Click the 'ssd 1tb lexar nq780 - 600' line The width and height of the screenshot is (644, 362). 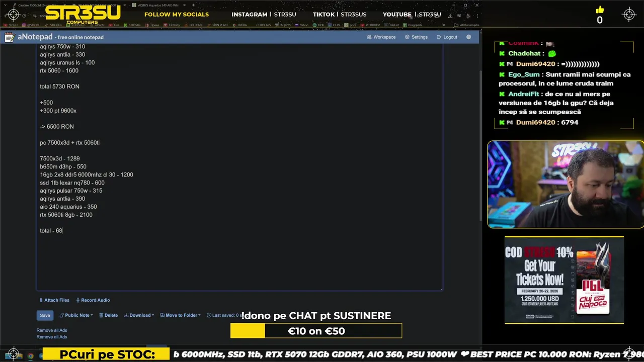point(72,183)
